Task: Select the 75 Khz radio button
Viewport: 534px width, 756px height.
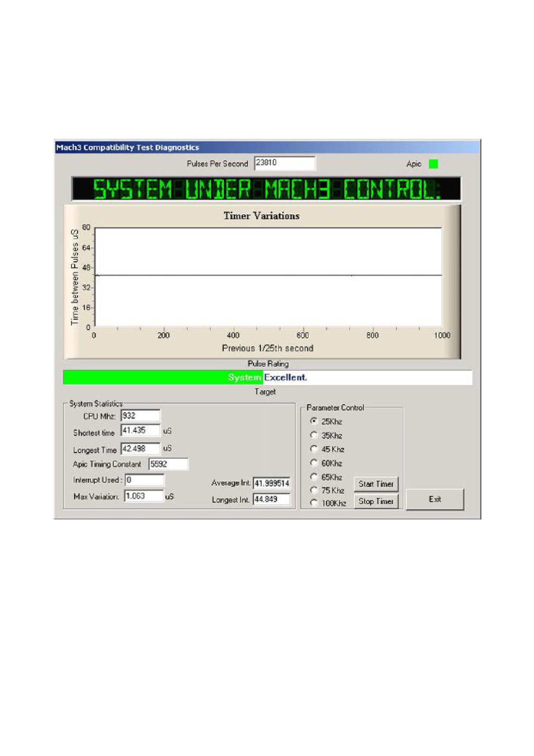Action: (314, 490)
